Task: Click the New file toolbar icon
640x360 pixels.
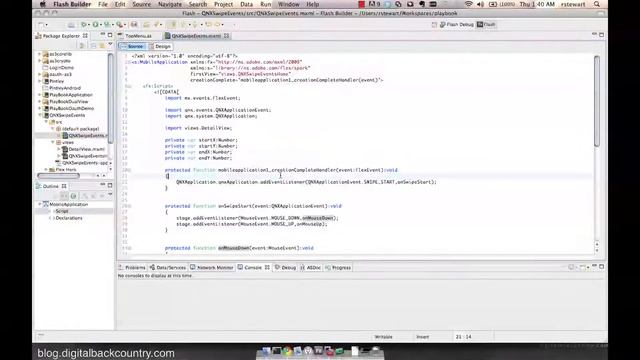Action: [x=41, y=25]
